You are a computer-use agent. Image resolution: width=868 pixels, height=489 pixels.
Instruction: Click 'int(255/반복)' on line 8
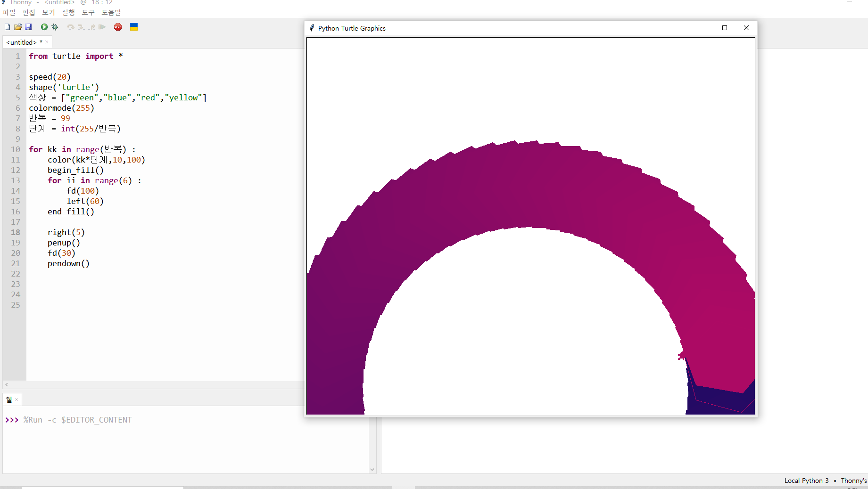91,129
